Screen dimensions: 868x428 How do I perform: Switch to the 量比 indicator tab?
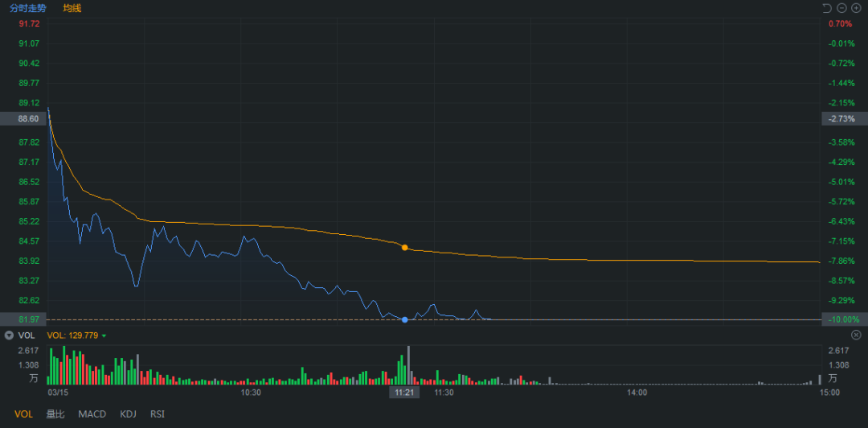tap(55, 414)
